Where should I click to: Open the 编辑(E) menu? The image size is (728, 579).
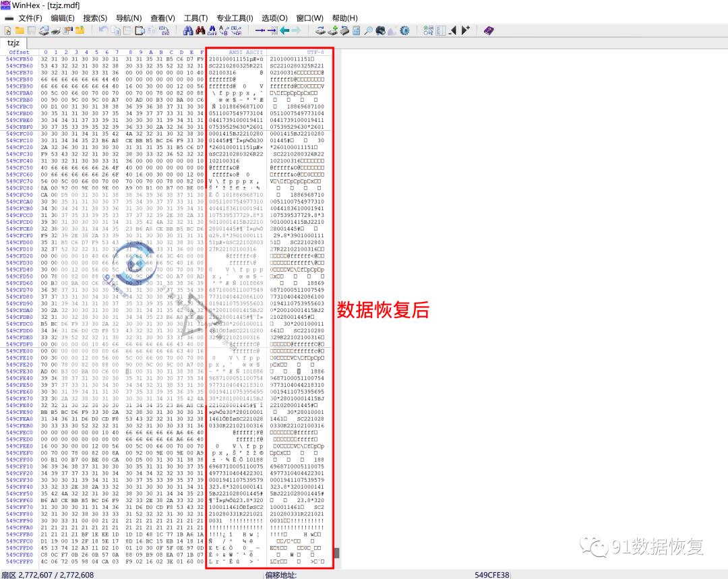pos(63,18)
